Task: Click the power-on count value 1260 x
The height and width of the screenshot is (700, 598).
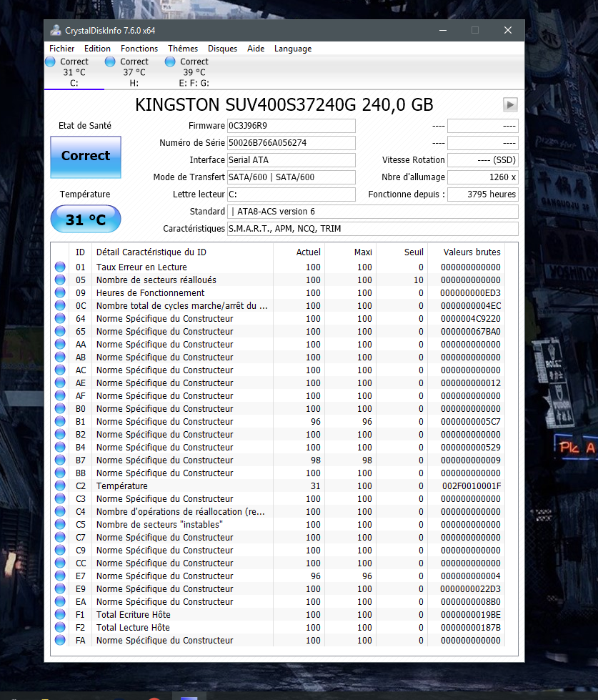Action: tap(483, 177)
